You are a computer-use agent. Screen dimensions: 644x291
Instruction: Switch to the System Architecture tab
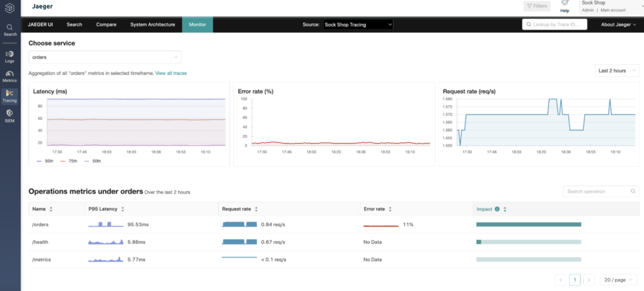tap(153, 25)
